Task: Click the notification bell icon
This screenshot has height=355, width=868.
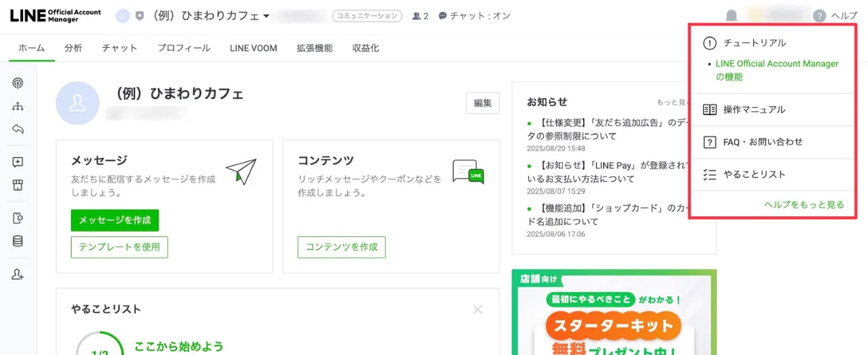Action: tap(732, 15)
